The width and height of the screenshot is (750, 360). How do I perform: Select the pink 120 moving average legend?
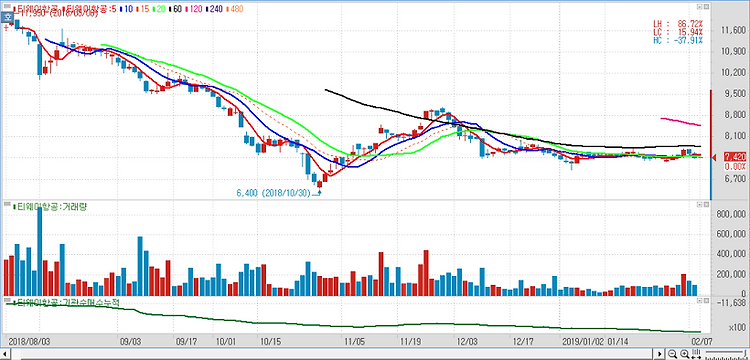point(194,9)
